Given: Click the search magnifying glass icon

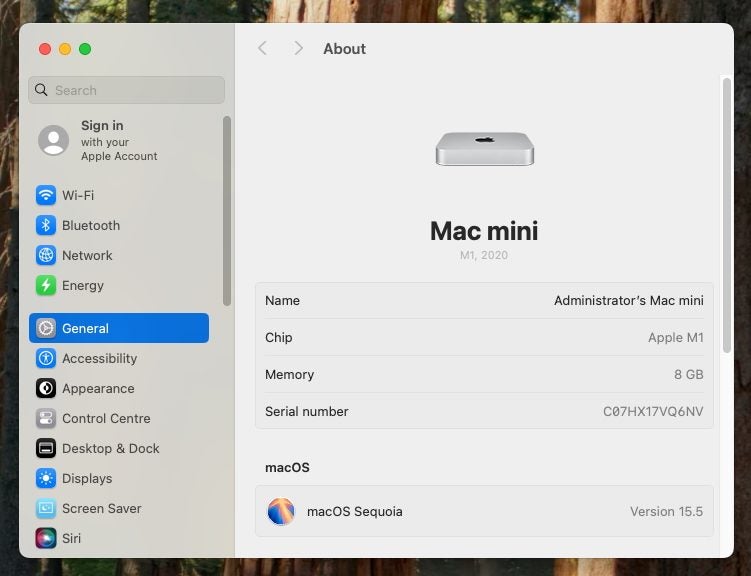Looking at the screenshot, I should (41, 90).
